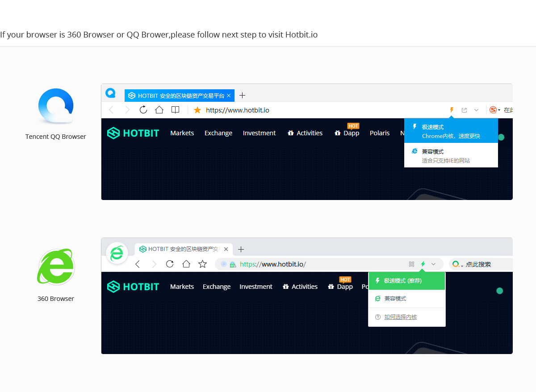
Task: Click the favorites star in 360 Browser screenshot
Action: [x=202, y=264]
